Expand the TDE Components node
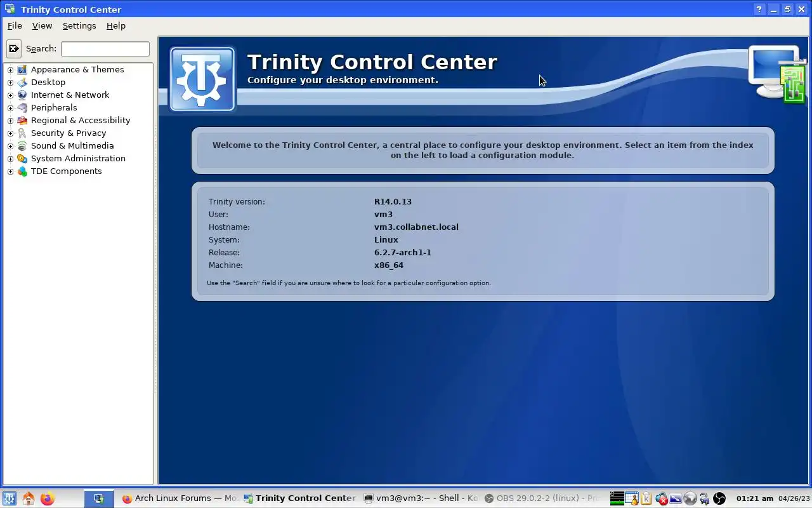This screenshot has width=812, height=508. pyautogui.click(x=10, y=171)
